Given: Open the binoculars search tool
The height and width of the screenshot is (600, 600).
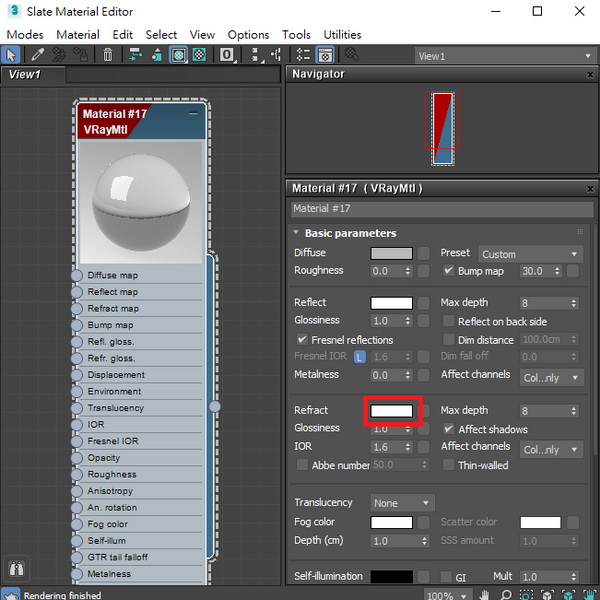Looking at the screenshot, I should [x=16, y=569].
